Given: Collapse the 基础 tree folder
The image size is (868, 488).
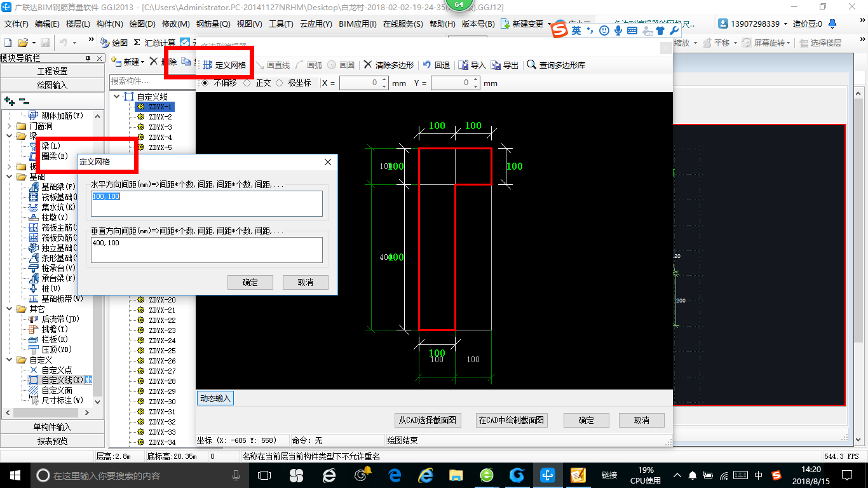Looking at the screenshot, I should (x=10, y=177).
